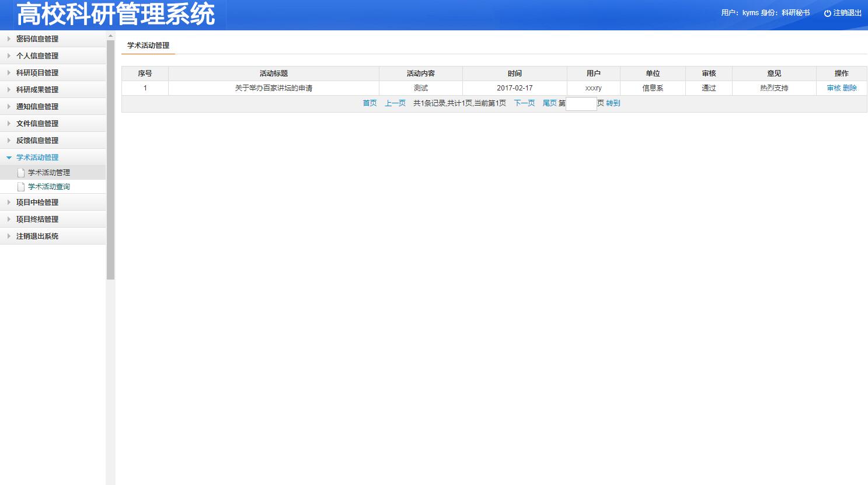
Task: Click the 首页 pagination link
Action: point(369,103)
